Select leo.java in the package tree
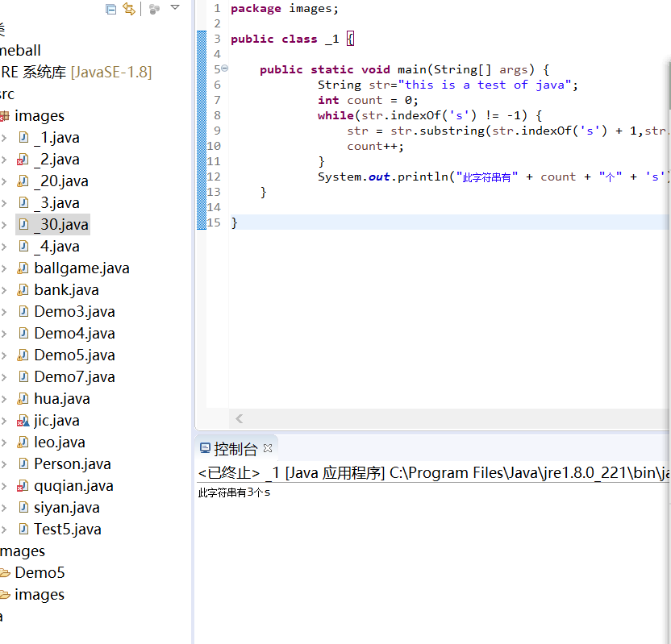 [60, 442]
